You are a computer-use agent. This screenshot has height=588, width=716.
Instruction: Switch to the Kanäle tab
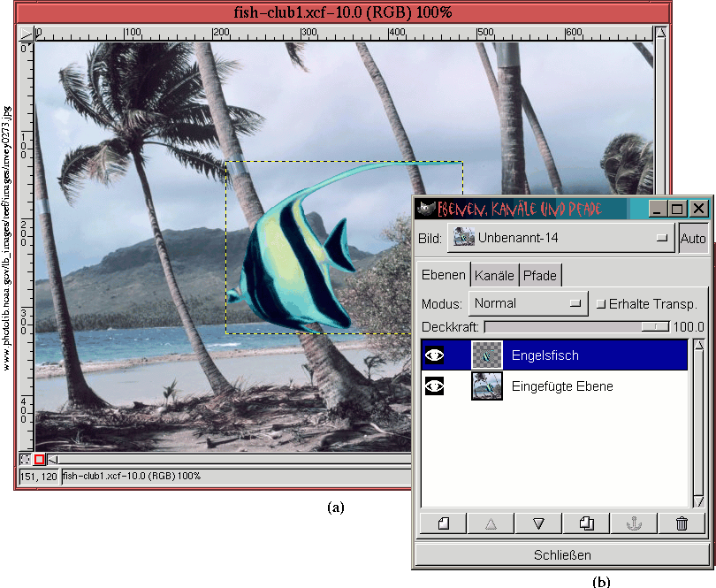tap(494, 275)
